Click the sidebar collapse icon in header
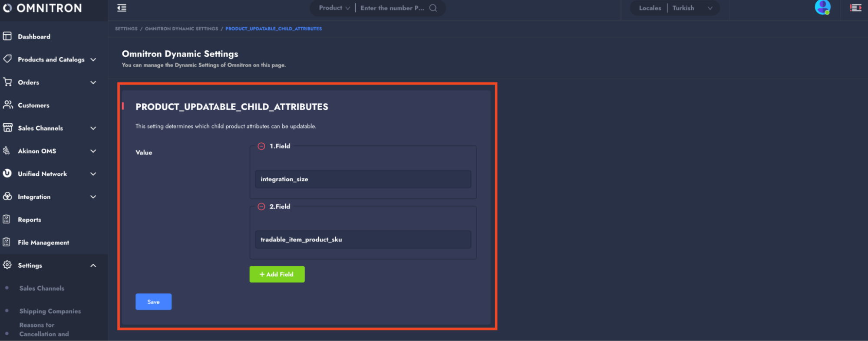Screen dimensions: 868x341 (122, 8)
